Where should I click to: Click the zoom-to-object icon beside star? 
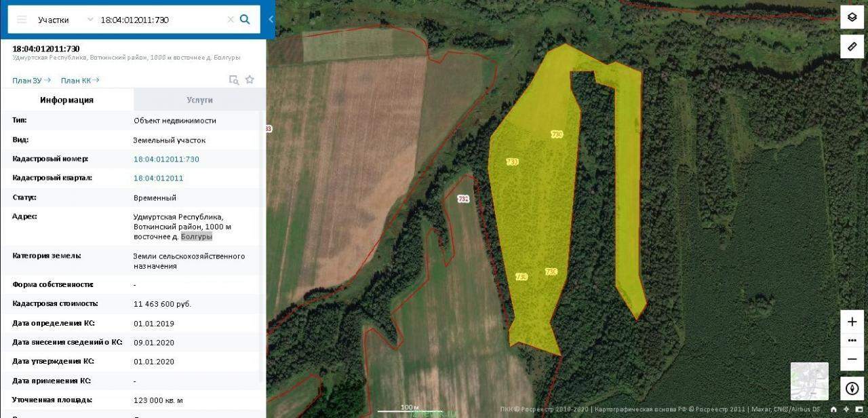(x=234, y=80)
